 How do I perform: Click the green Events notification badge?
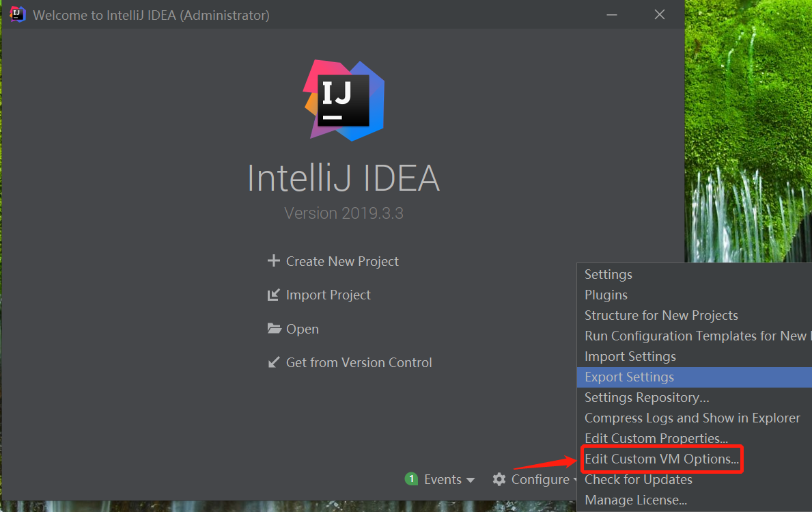tap(411, 479)
